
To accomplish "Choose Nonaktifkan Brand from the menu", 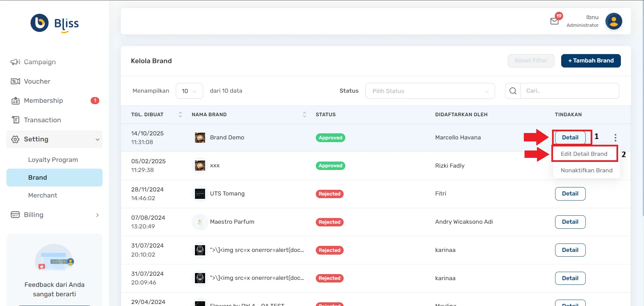I will click(586, 170).
